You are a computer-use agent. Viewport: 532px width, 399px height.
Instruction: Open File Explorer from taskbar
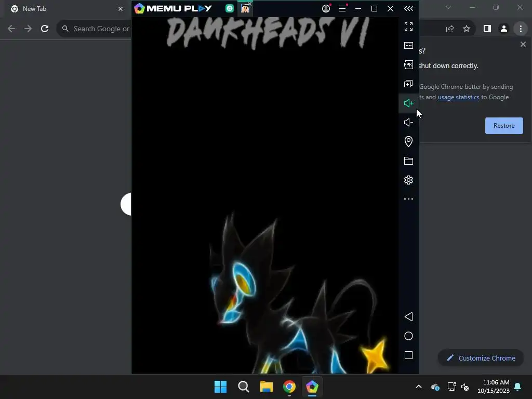[267, 387]
